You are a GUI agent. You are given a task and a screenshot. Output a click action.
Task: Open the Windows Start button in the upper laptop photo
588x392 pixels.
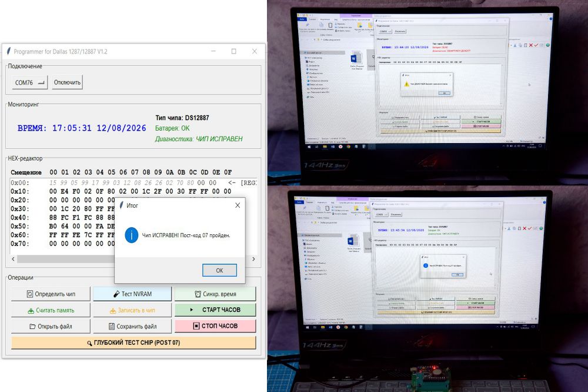pos(309,147)
